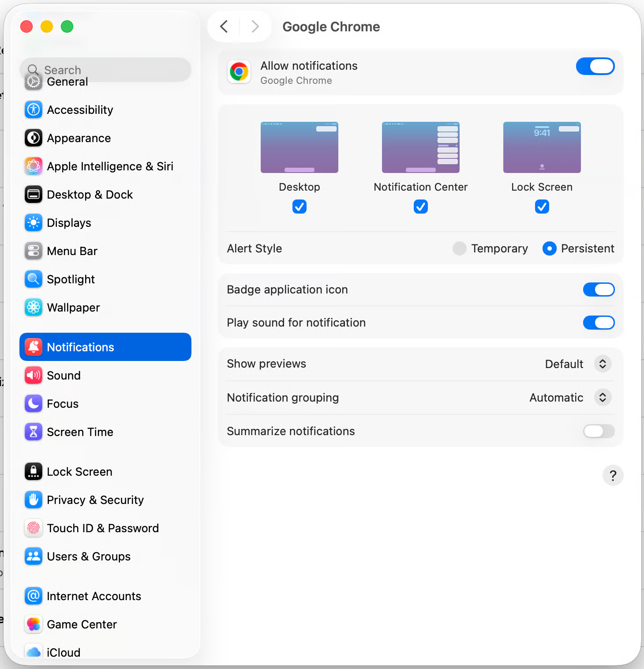This screenshot has height=669, width=644.
Task: Click the help question mark button
Action: pos(613,475)
